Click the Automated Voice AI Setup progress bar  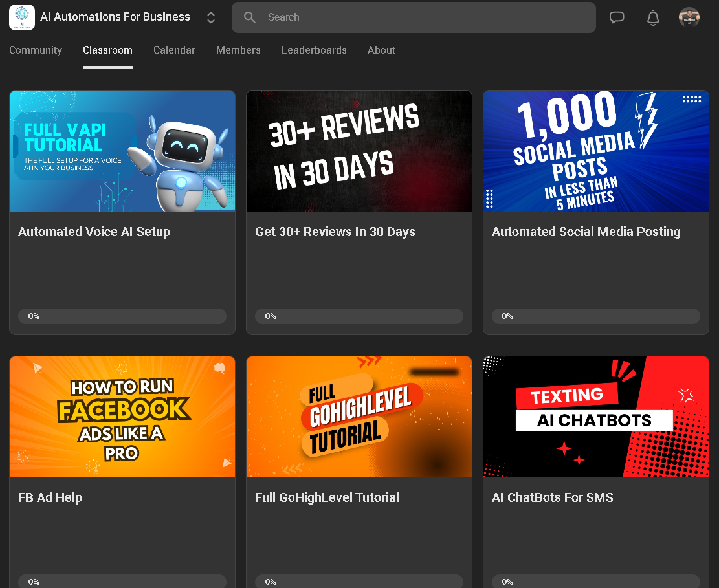pos(122,316)
